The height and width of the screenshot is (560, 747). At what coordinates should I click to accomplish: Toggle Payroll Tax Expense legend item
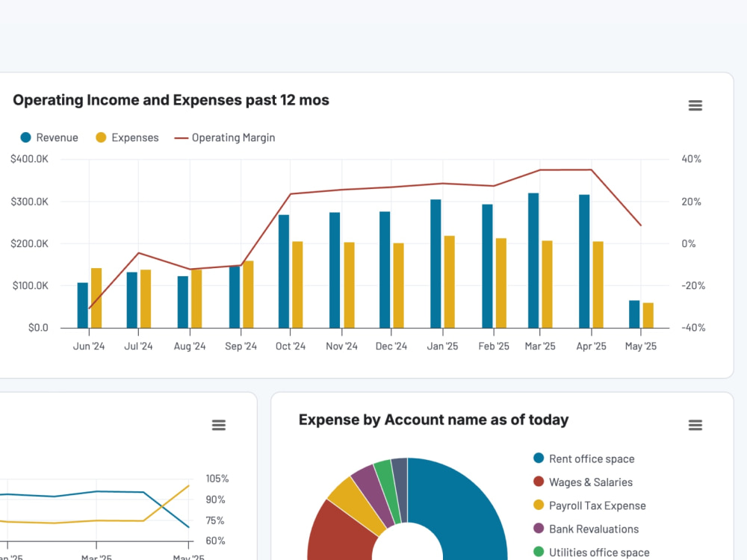590,505
